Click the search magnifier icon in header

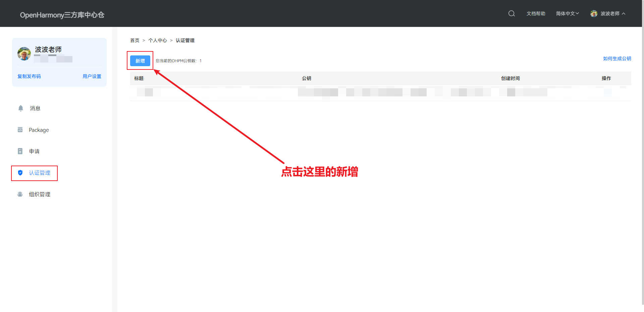(512, 13)
